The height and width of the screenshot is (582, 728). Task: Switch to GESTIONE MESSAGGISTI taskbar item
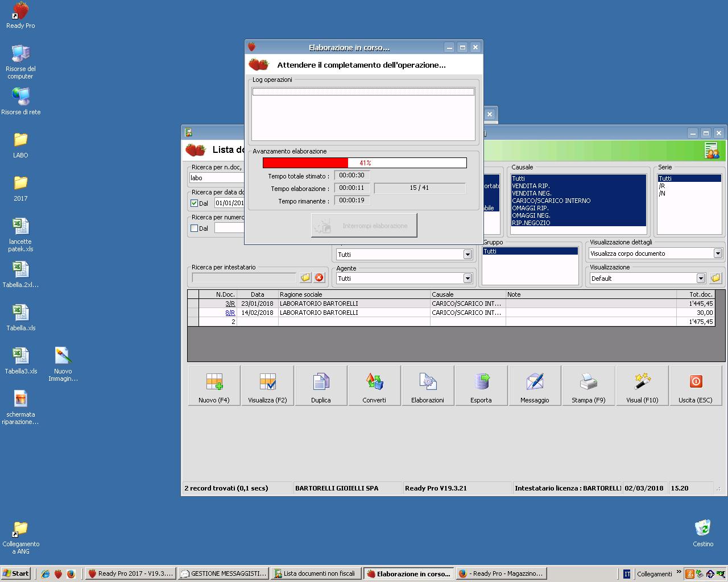pyautogui.click(x=223, y=573)
